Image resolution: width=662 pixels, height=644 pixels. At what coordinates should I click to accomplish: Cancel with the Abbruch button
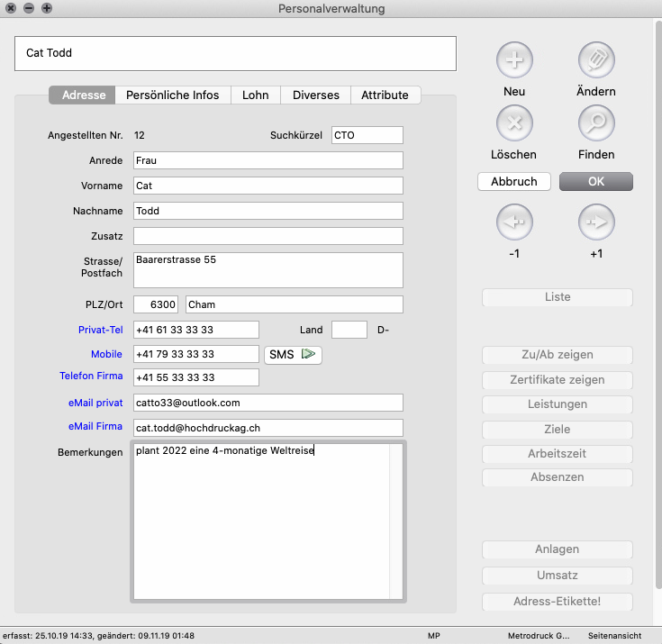[x=513, y=182]
